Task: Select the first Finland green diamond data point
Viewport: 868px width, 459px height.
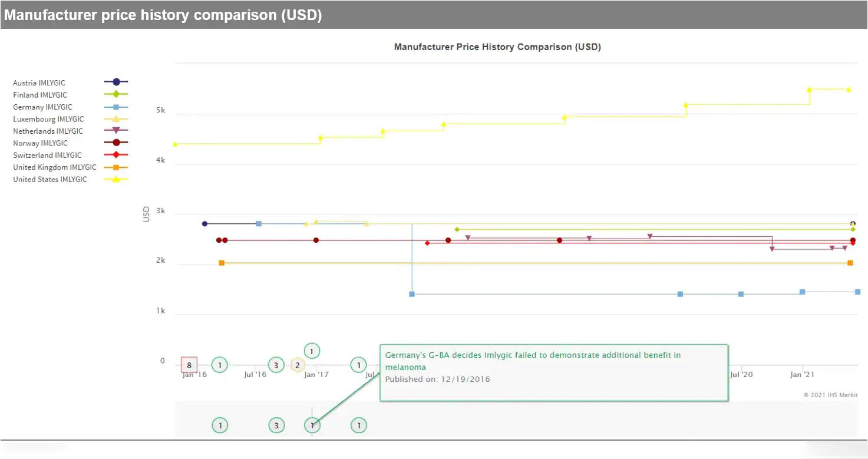Action: [457, 229]
